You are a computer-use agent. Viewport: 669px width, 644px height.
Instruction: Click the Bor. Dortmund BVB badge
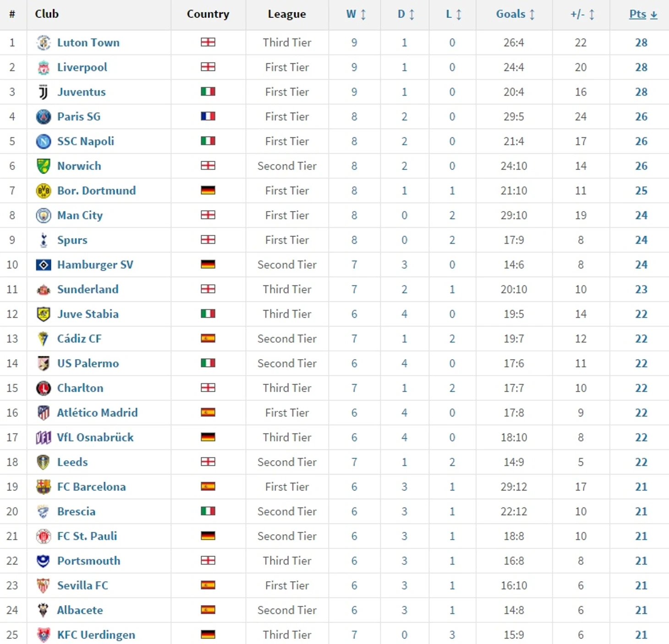[44, 191]
